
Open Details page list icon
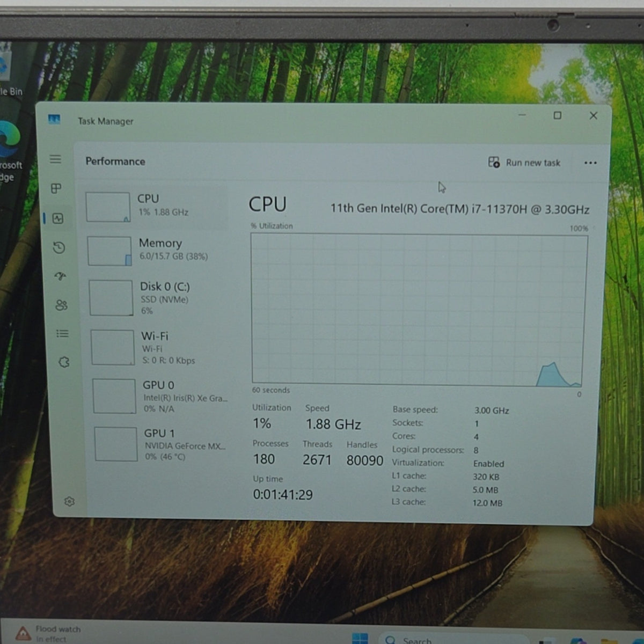pyautogui.click(x=62, y=334)
